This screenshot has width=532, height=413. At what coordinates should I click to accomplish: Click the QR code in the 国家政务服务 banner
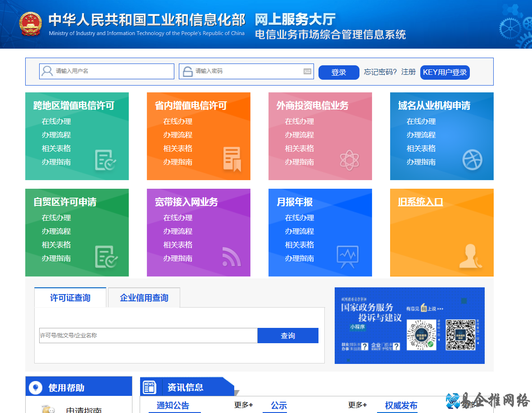[x=459, y=335]
